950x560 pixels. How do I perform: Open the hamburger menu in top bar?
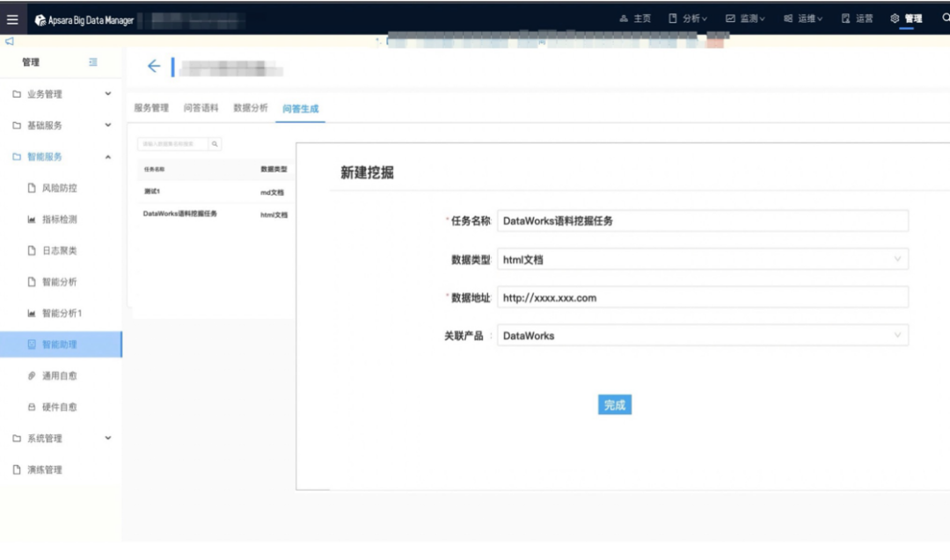tap(12, 20)
